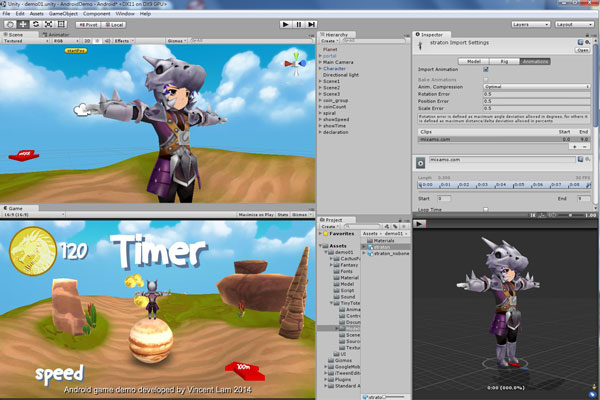
Task: Toggle Pivot/Center handle position
Action: (x=88, y=24)
